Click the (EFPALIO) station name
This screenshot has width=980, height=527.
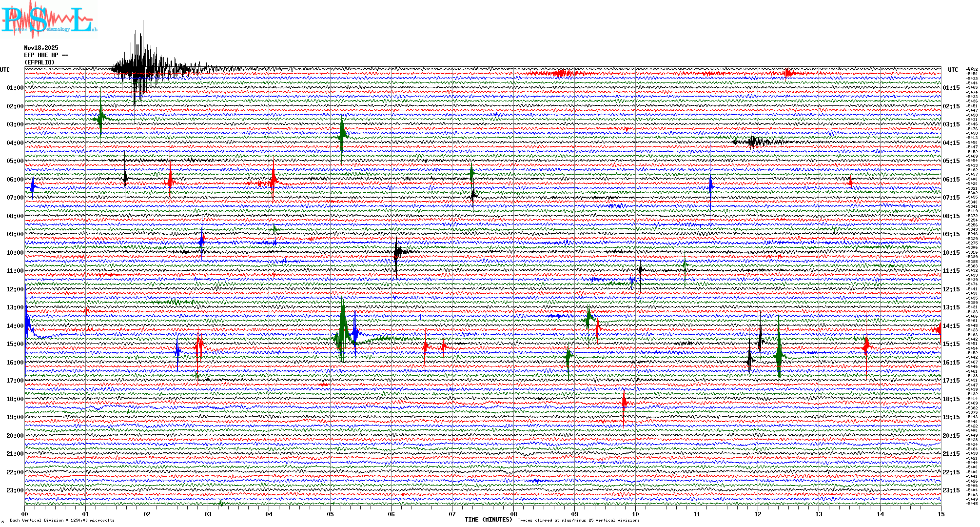[39, 62]
